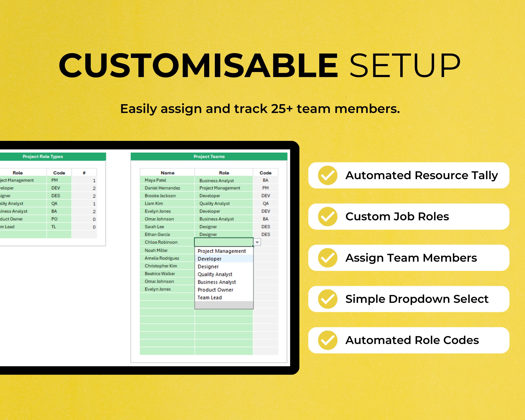Select the Beatrice Walker name cell
This screenshot has height=420, width=525.
click(167, 274)
